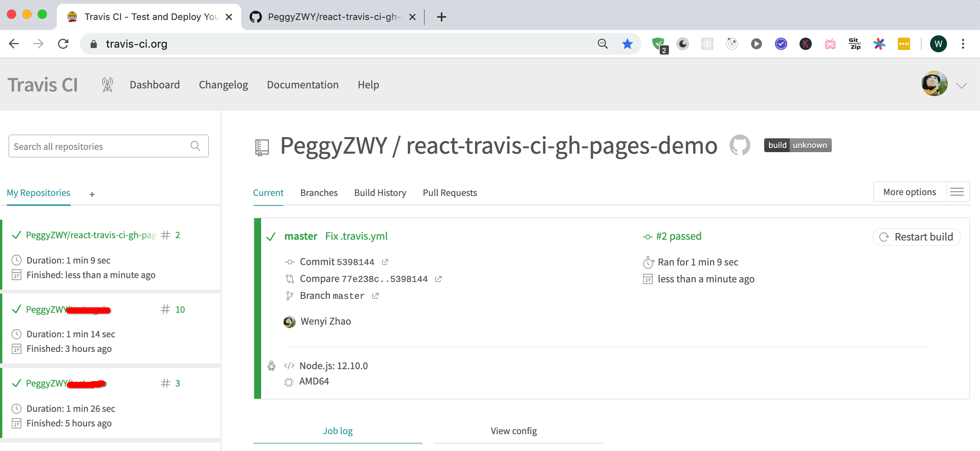980x451 pixels.
Task: Expand the user avatar dropdown chevron
Action: [x=961, y=85]
